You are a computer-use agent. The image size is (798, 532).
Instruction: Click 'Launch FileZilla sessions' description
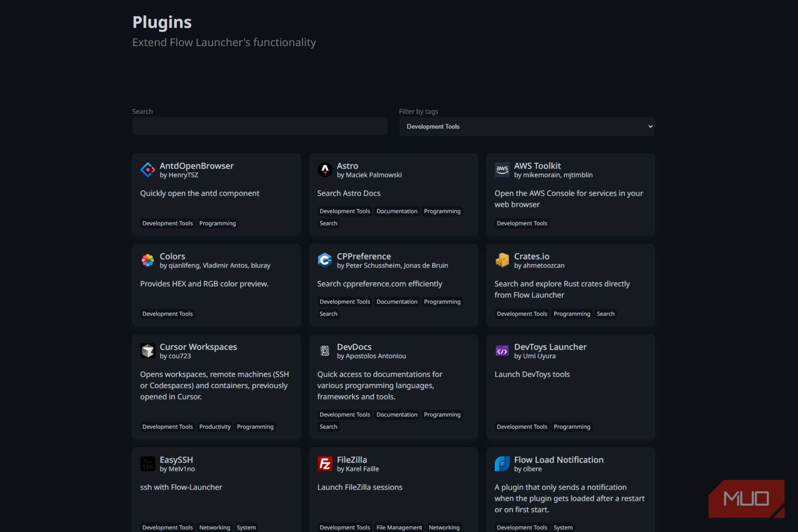pos(359,487)
